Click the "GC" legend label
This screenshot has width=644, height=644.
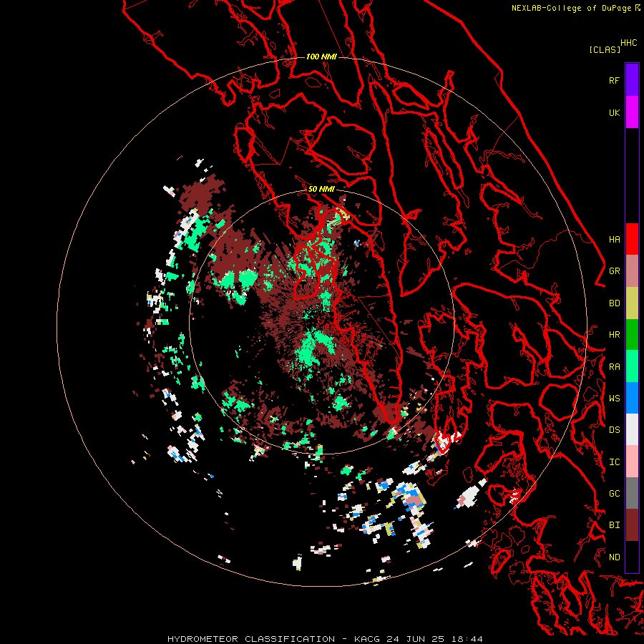[x=614, y=493]
